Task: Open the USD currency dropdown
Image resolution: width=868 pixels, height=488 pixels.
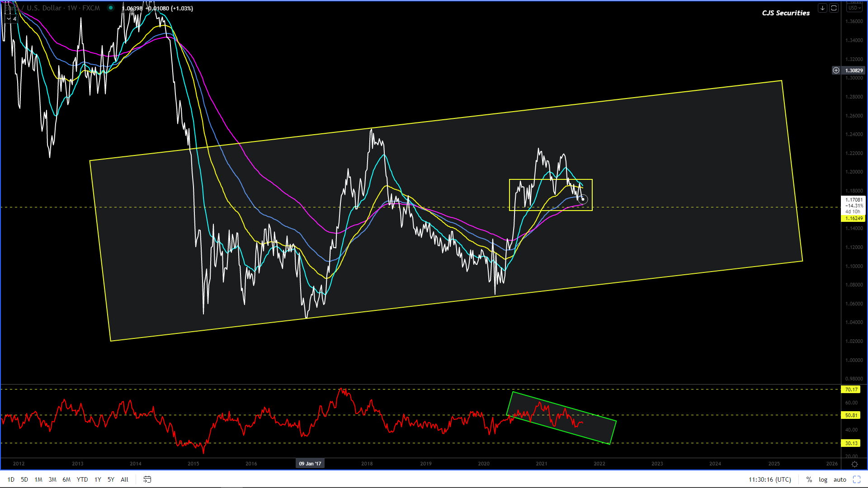Action: pos(854,8)
